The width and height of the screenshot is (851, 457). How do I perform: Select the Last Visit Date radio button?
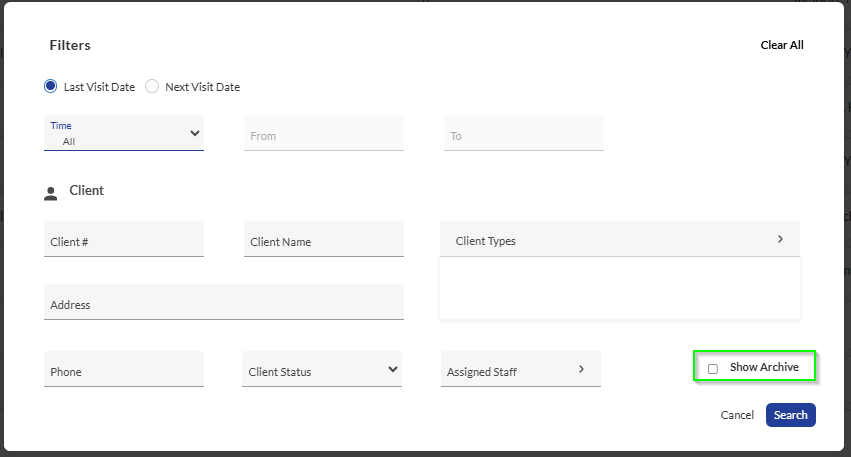(51, 87)
